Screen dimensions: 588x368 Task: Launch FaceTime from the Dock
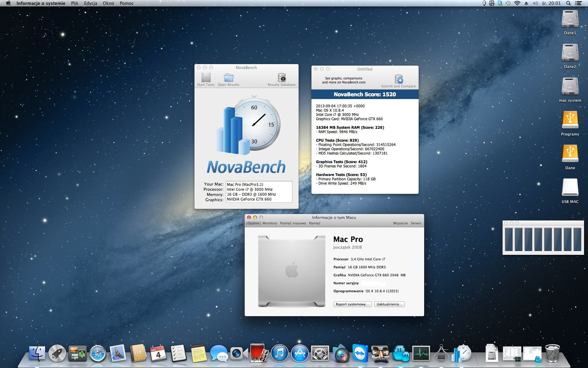[x=239, y=353]
